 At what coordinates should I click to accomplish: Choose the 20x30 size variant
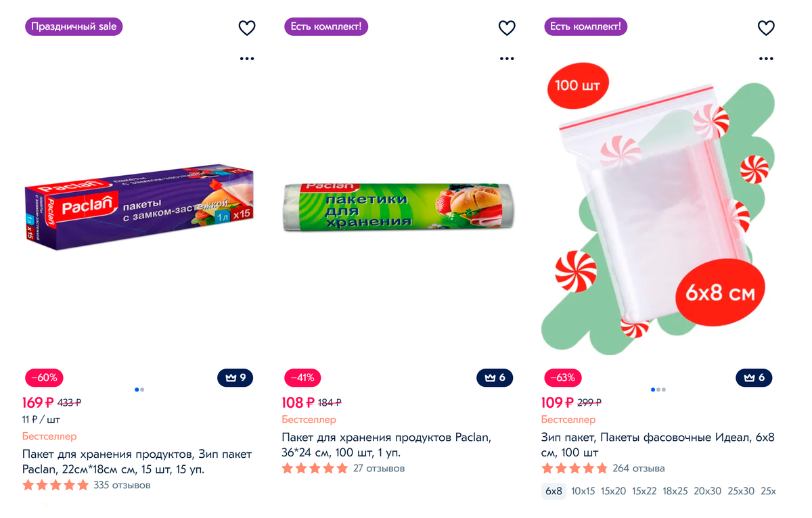coord(708,492)
